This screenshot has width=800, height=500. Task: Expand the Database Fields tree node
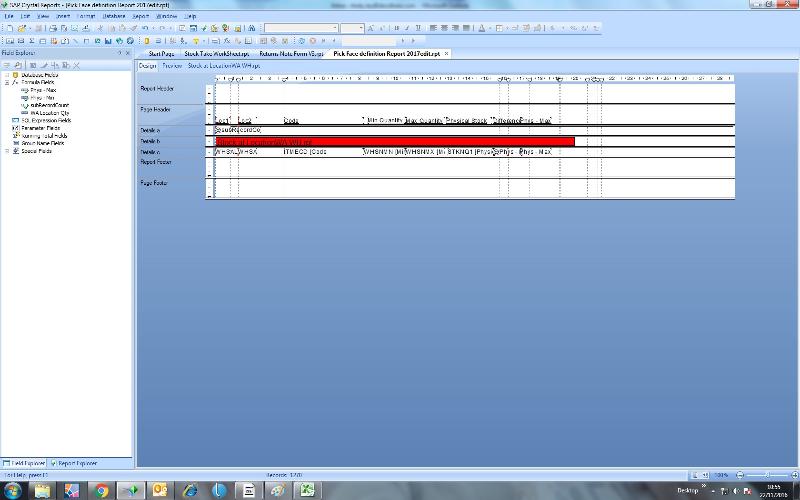pyautogui.click(x=6, y=75)
